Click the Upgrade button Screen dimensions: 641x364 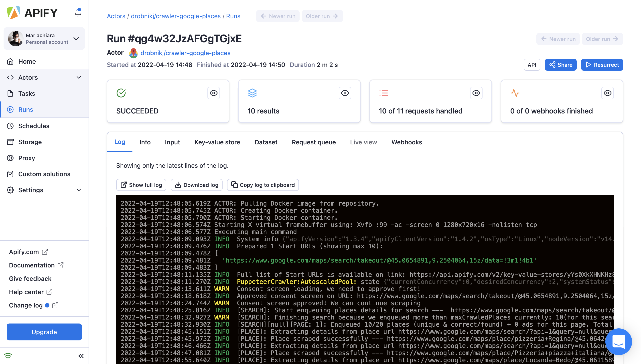tap(44, 332)
